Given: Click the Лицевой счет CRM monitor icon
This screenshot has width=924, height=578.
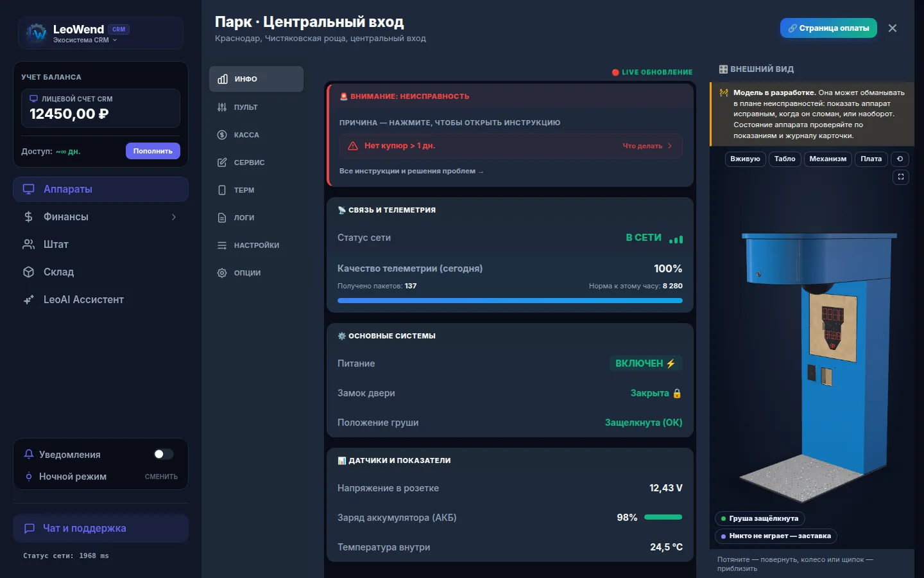Looking at the screenshot, I should 34,99.
